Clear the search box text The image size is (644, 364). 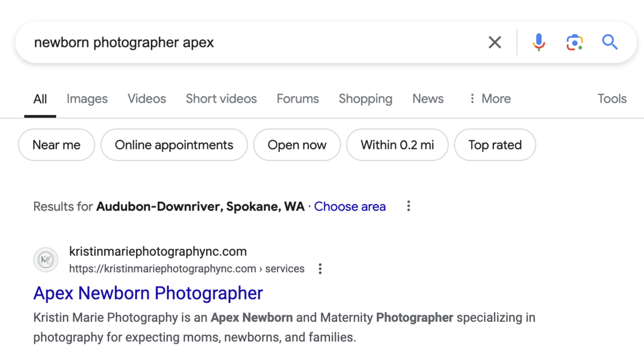(x=494, y=42)
